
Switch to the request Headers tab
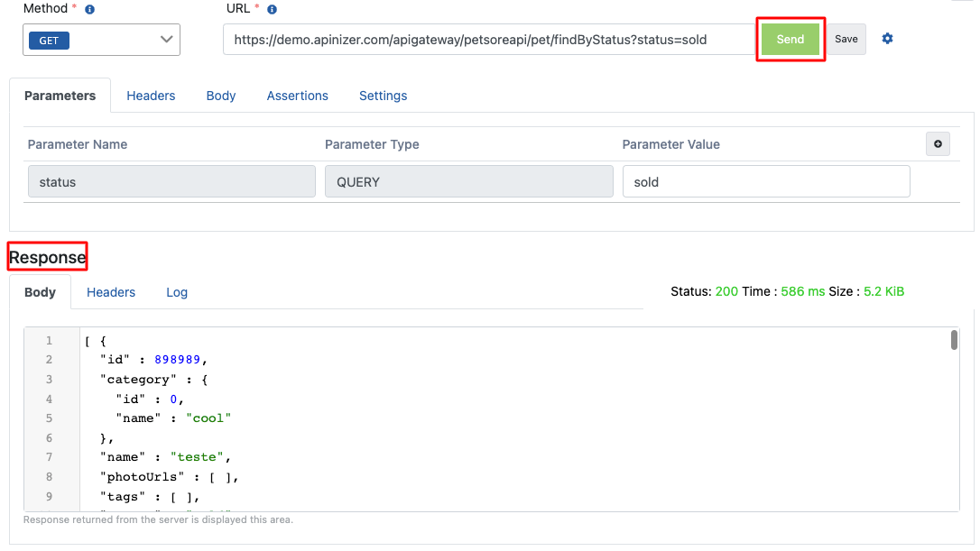tap(151, 96)
